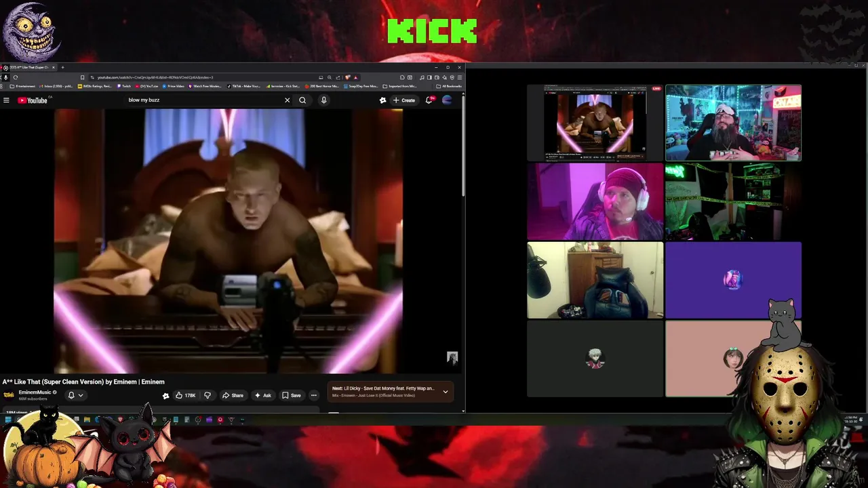Image resolution: width=868 pixels, height=488 pixels.
Task: Click the sparkle icon left of Like
Action: pyautogui.click(x=165, y=396)
